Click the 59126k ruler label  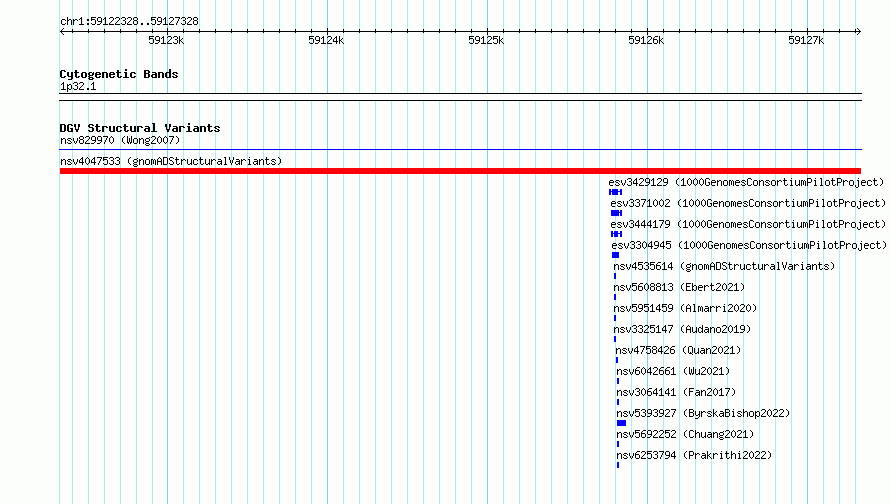pyautogui.click(x=646, y=40)
